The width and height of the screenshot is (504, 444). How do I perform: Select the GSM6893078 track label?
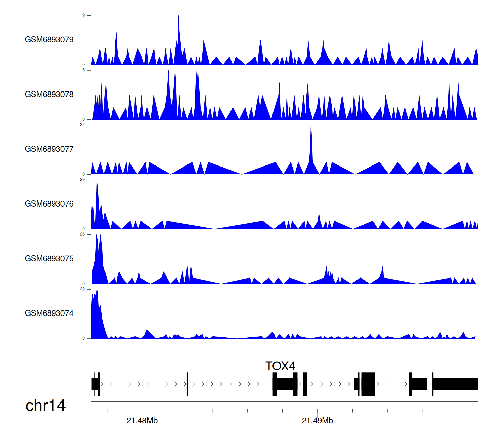pyautogui.click(x=49, y=95)
